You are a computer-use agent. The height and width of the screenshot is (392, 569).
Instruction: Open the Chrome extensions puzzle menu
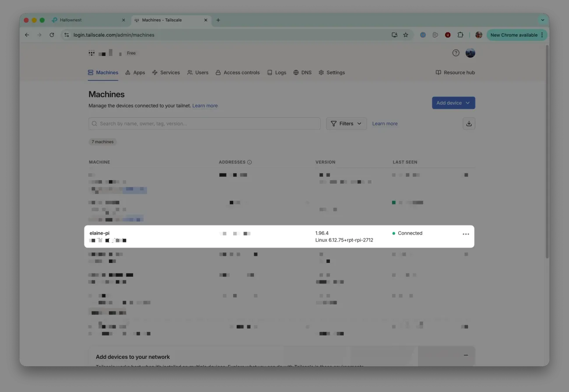click(460, 35)
